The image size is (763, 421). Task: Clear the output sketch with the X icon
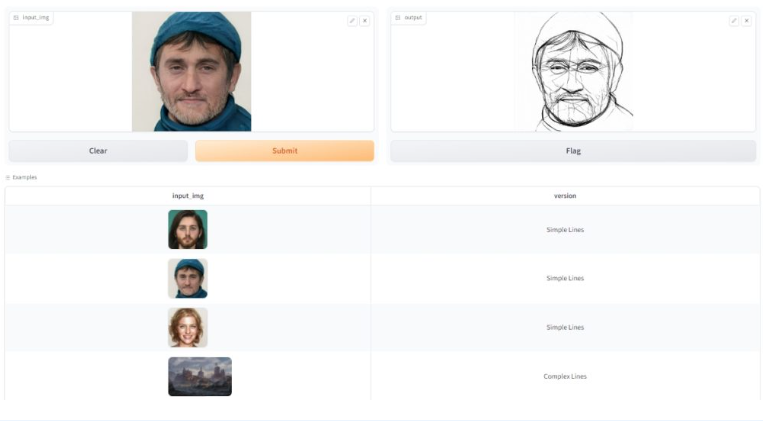coord(746,20)
